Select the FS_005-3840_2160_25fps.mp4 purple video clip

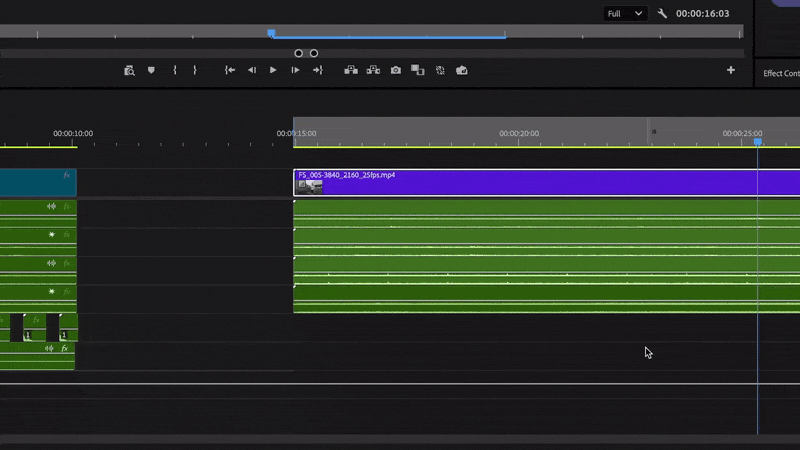coord(547,183)
